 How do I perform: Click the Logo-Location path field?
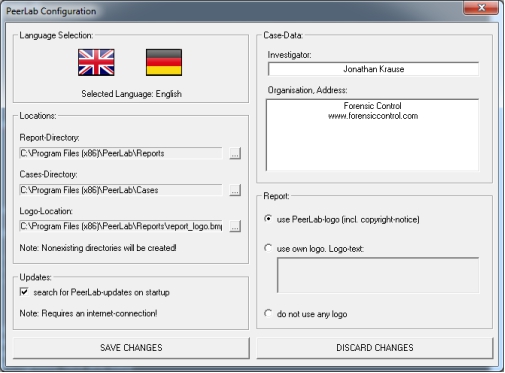point(121,226)
